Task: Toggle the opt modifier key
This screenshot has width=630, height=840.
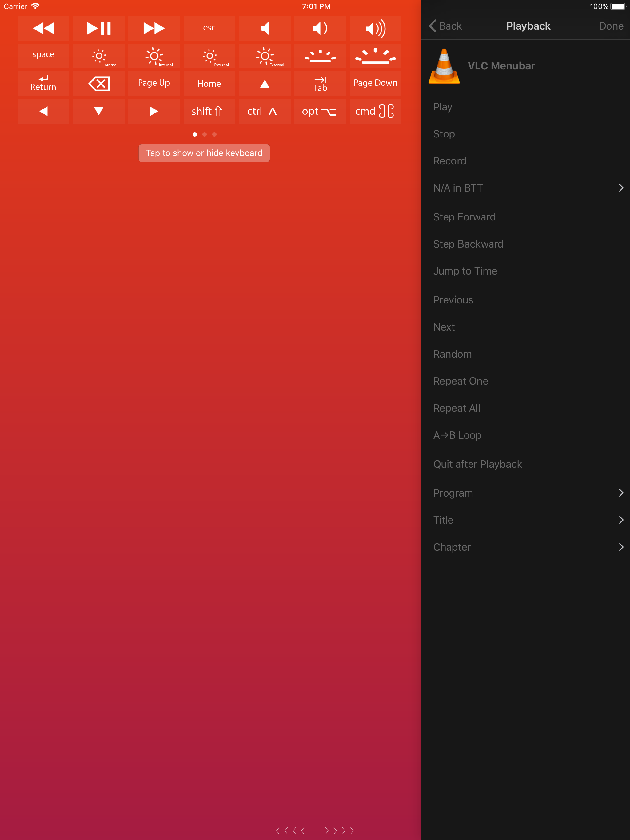Action: pyautogui.click(x=320, y=111)
